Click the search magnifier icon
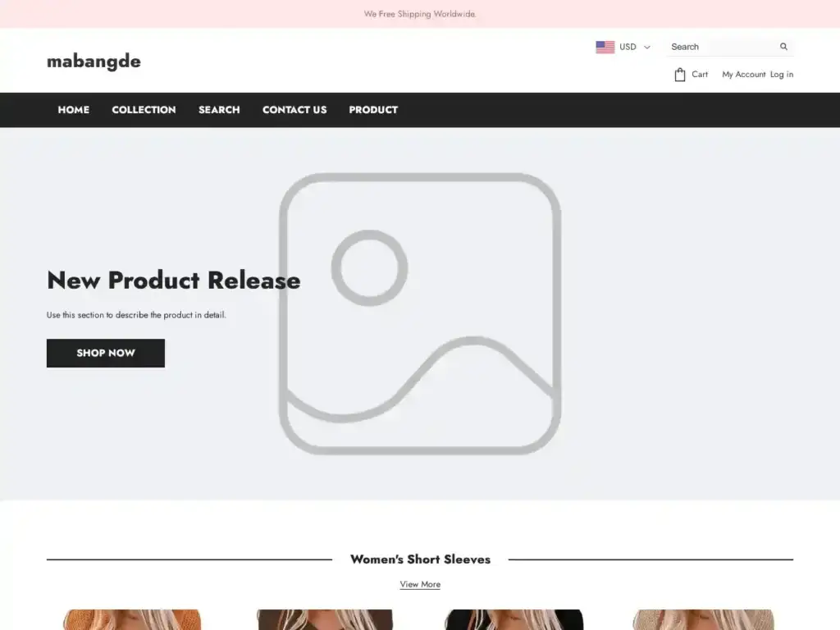The image size is (840, 630). (783, 47)
